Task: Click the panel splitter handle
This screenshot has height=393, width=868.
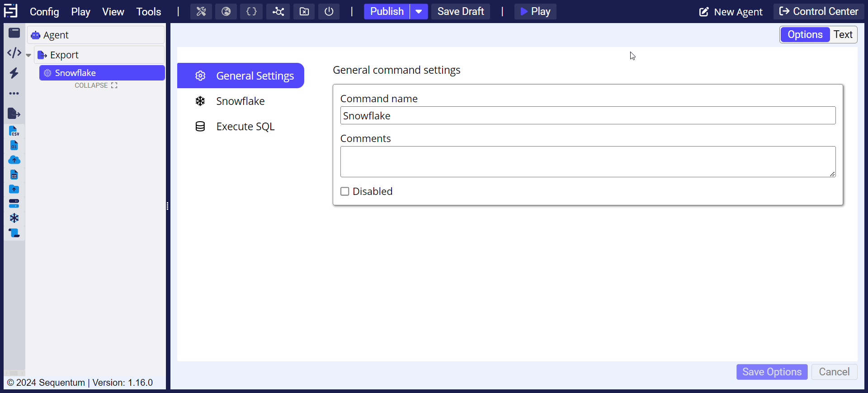Action: point(167,206)
